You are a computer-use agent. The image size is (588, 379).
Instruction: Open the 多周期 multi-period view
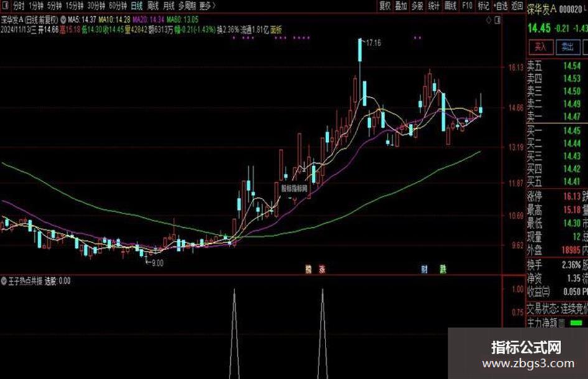(x=187, y=6)
